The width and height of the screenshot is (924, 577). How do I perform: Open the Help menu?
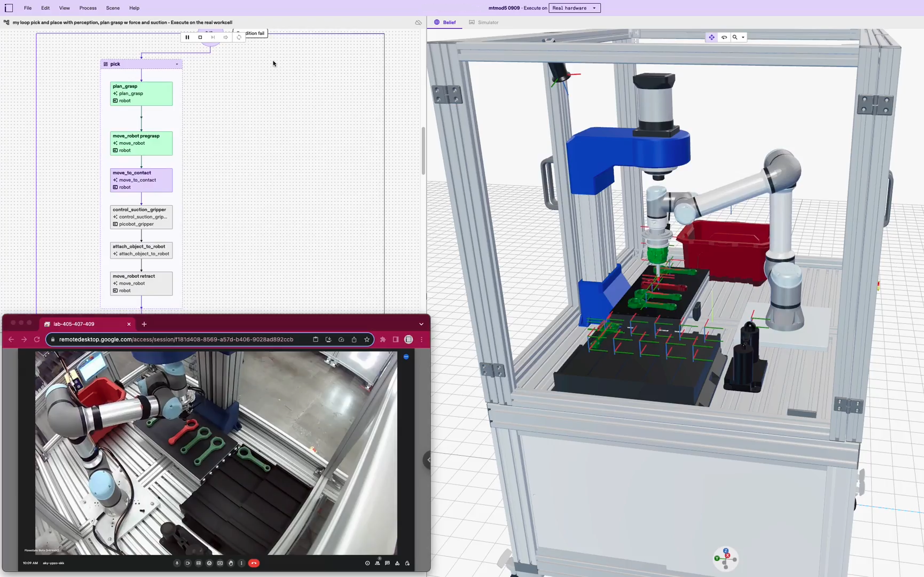[x=134, y=8]
